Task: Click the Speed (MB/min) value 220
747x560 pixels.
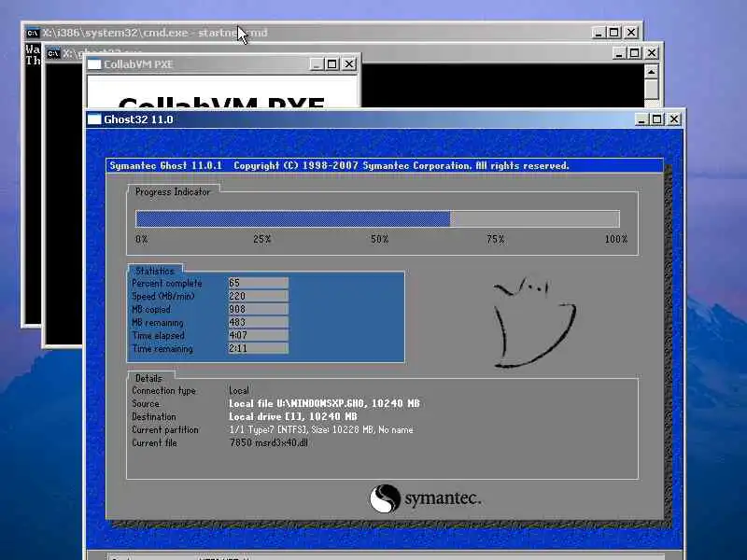Action: tap(259, 296)
